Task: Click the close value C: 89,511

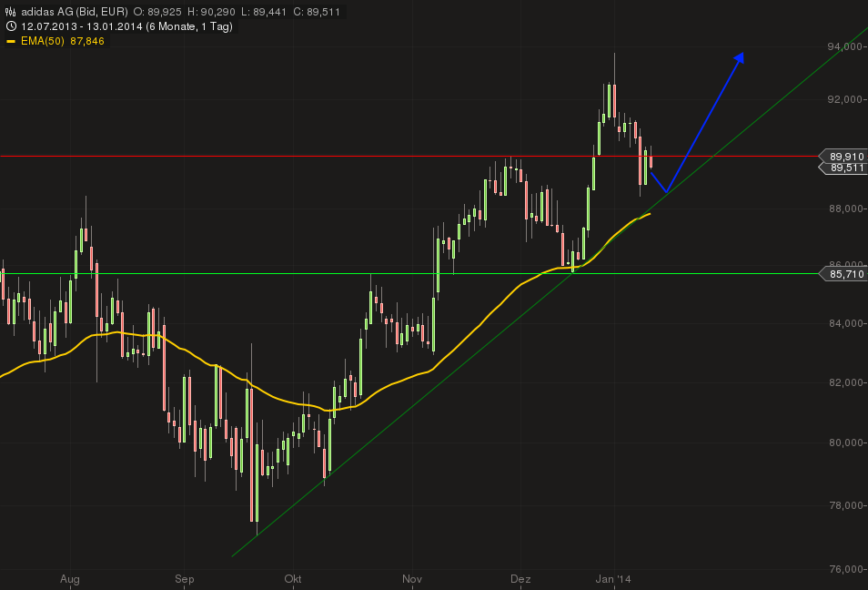Action: point(316,12)
